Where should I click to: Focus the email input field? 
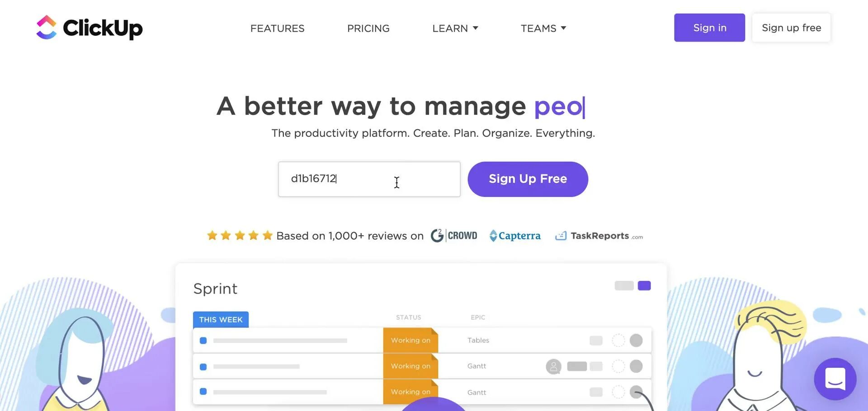click(369, 179)
